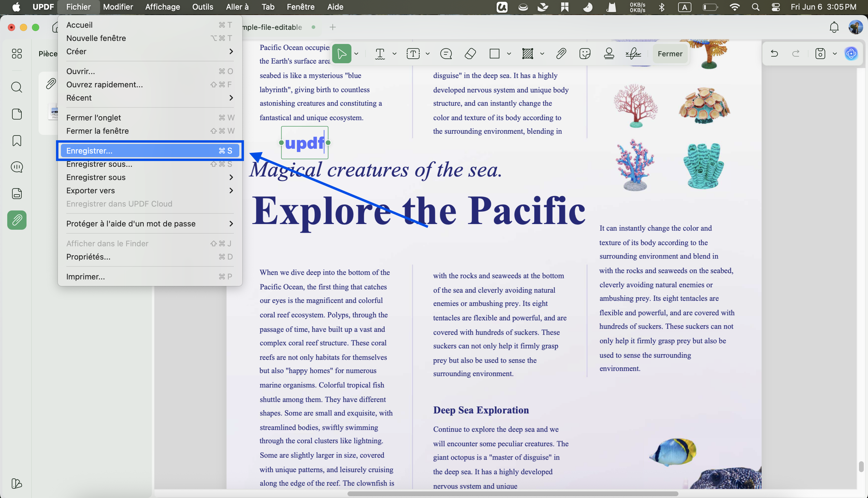The width and height of the screenshot is (868, 498).
Task: Click the user profile avatar
Action: point(855,27)
